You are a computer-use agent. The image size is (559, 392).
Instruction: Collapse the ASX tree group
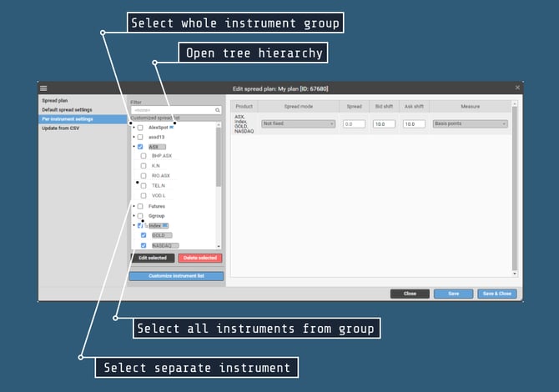pos(133,147)
